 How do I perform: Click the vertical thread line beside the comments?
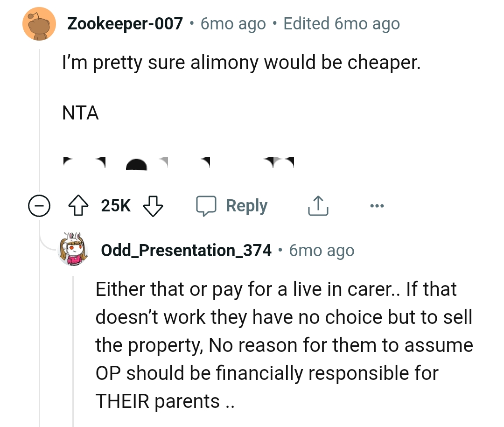click(x=40, y=117)
